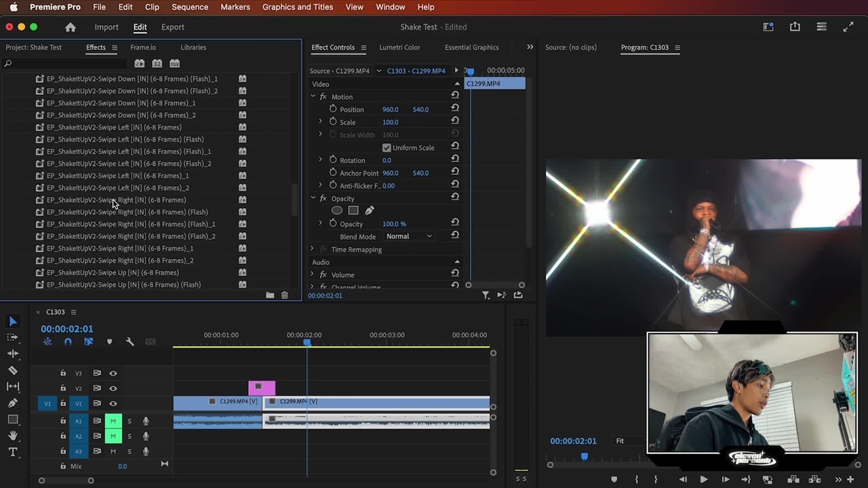Click the Home icon in the header
This screenshot has height=488, width=868.
[71, 27]
